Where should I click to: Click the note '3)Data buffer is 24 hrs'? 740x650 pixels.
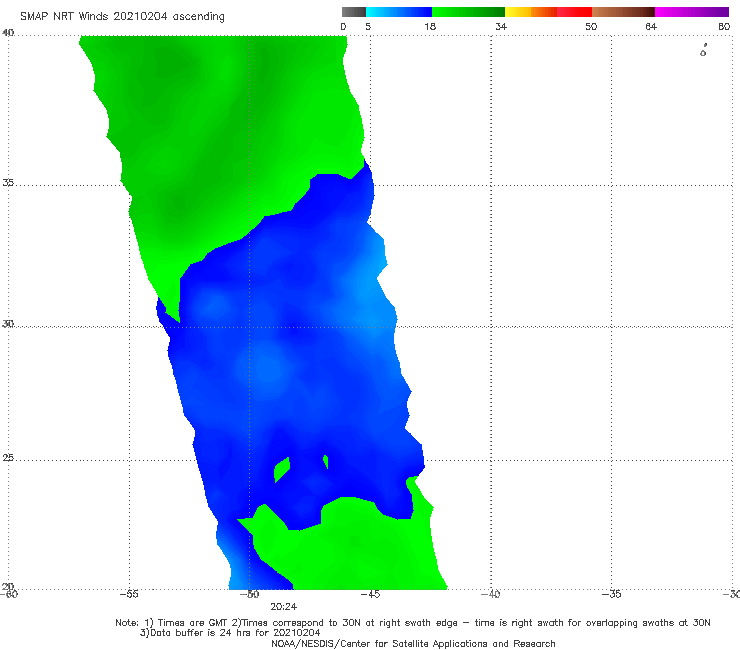pyautogui.click(x=230, y=633)
